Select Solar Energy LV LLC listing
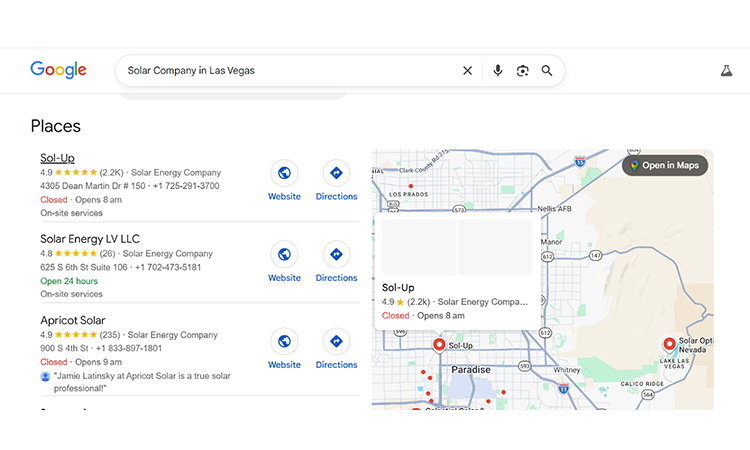 [x=89, y=239]
